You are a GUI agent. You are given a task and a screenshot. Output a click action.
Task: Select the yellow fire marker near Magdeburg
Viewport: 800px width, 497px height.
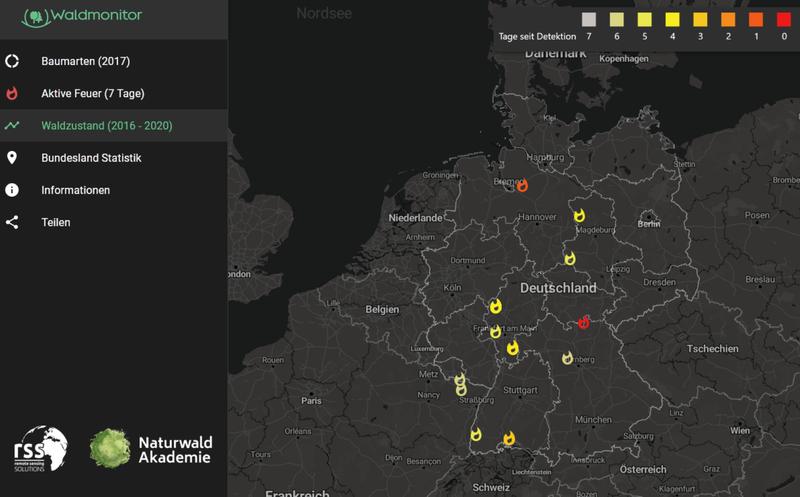click(579, 216)
